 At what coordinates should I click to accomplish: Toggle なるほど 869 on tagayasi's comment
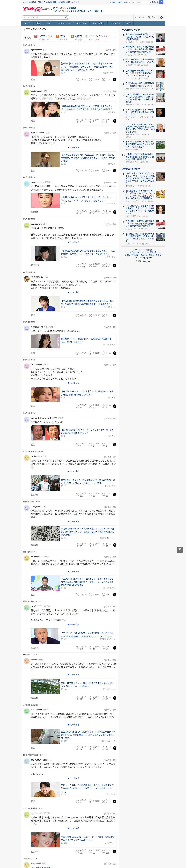[94, 265]
